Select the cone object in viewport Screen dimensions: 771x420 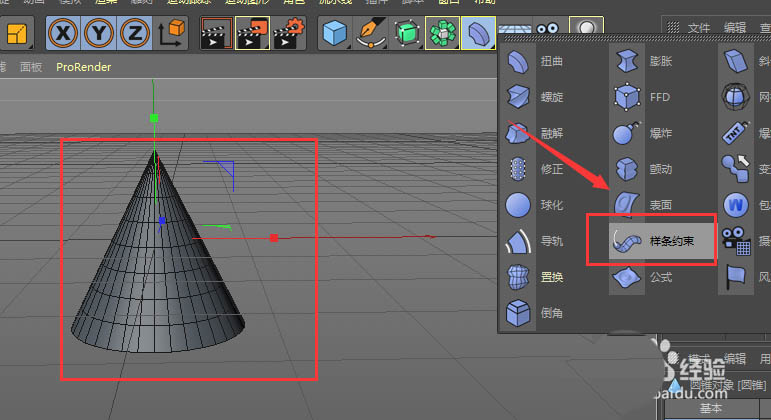pos(157,275)
